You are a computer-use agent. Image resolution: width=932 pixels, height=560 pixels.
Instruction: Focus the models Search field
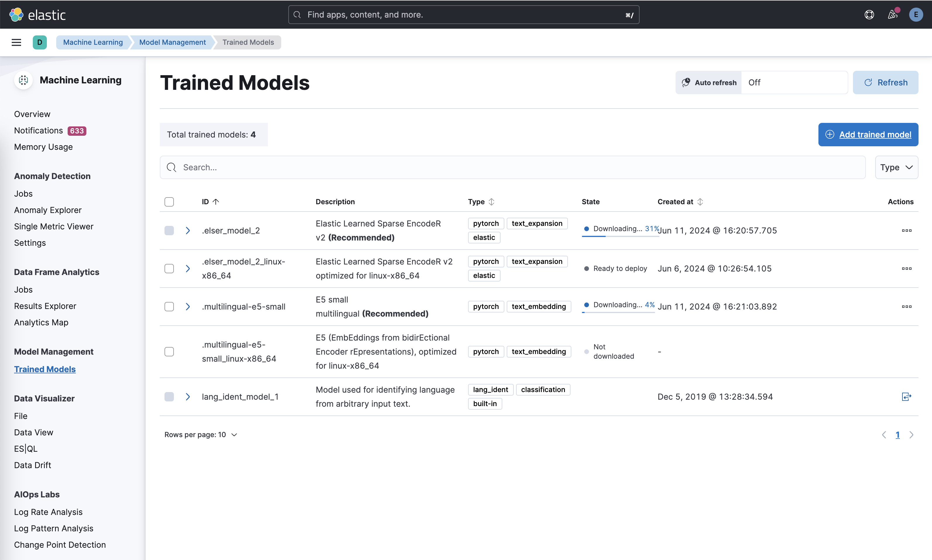tap(513, 168)
